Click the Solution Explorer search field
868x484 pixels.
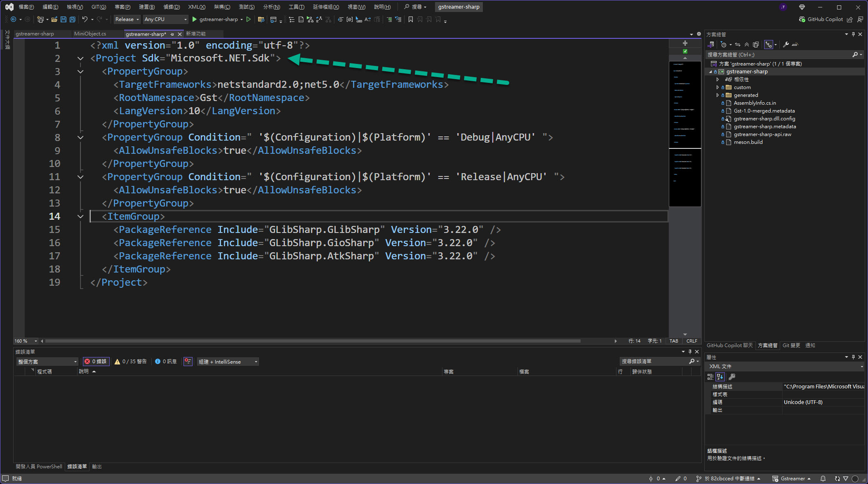pos(777,54)
